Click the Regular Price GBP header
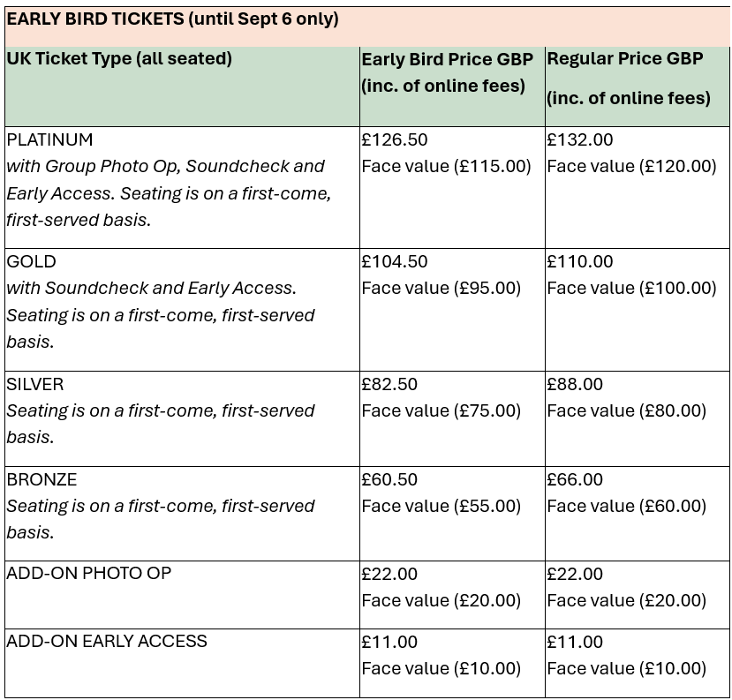732x700 pixels. (629, 78)
